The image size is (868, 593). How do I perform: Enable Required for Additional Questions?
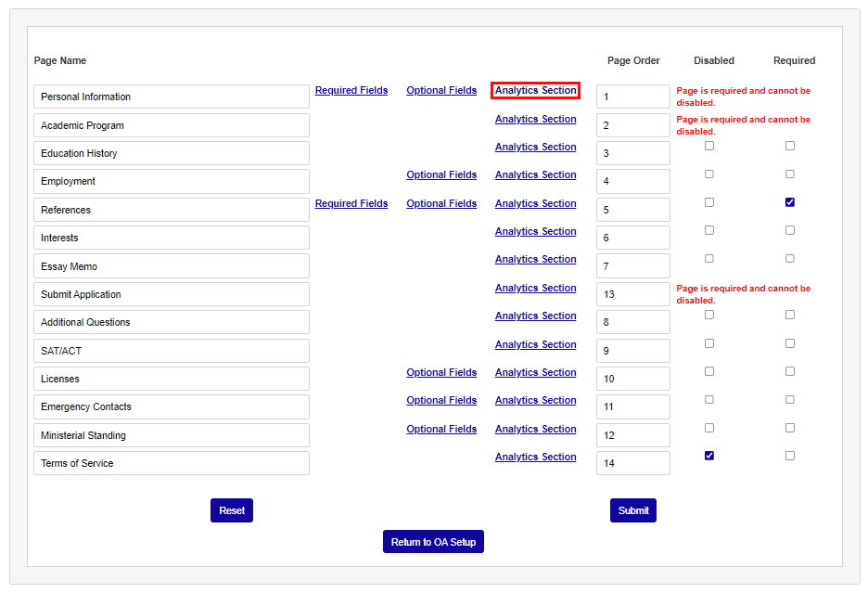tap(790, 315)
